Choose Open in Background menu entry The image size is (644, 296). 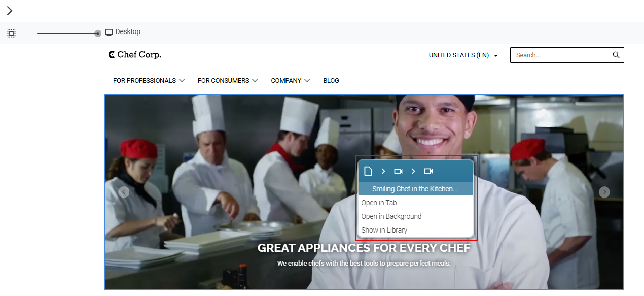391,216
